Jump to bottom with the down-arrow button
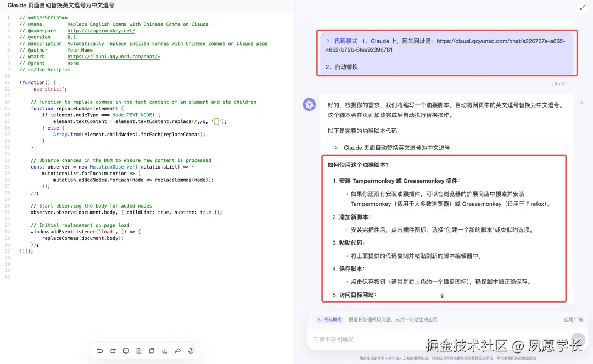The width and height of the screenshot is (593, 364). click(441, 295)
